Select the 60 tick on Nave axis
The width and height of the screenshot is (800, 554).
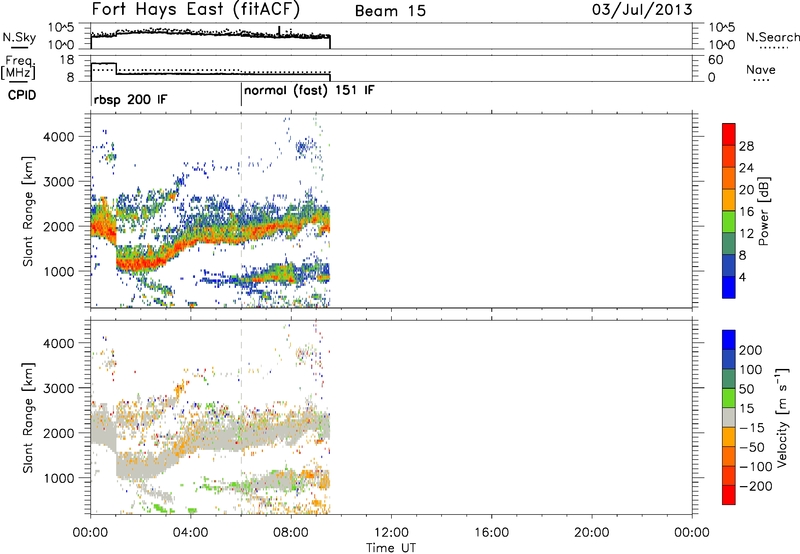click(715, 60)
